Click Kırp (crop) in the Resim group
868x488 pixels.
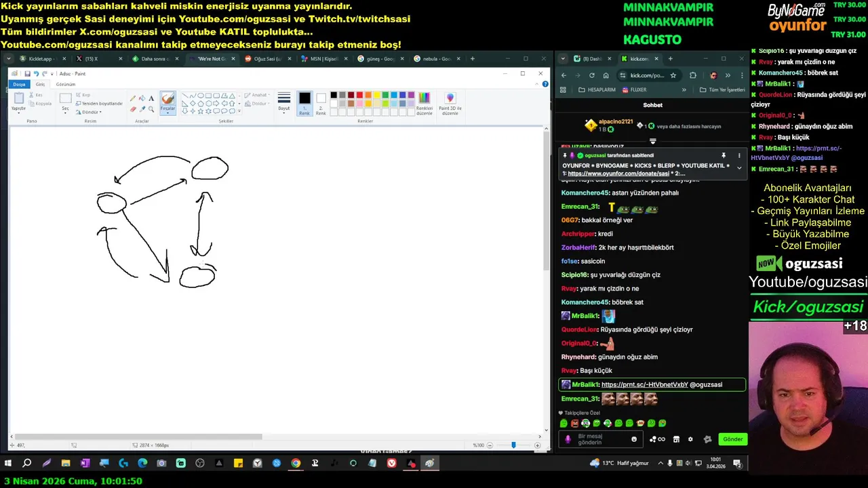[x=83, y=95]
